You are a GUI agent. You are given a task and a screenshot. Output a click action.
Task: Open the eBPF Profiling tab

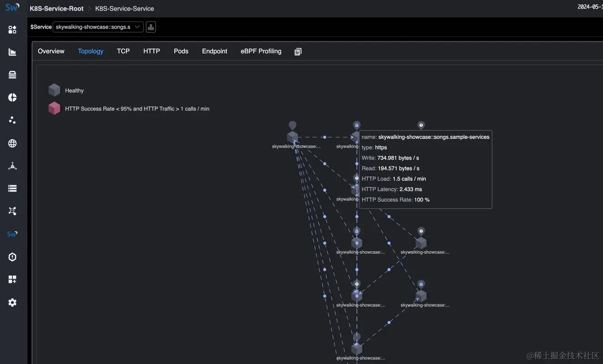point(261,51)
